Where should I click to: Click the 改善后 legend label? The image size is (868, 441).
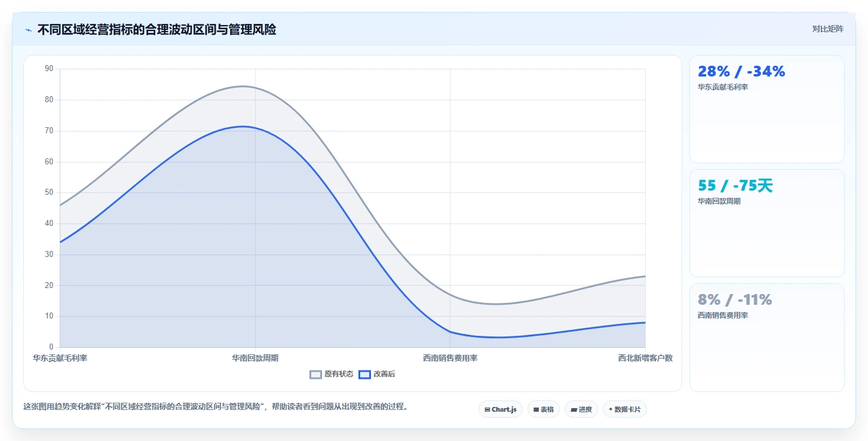coord(384,375)
